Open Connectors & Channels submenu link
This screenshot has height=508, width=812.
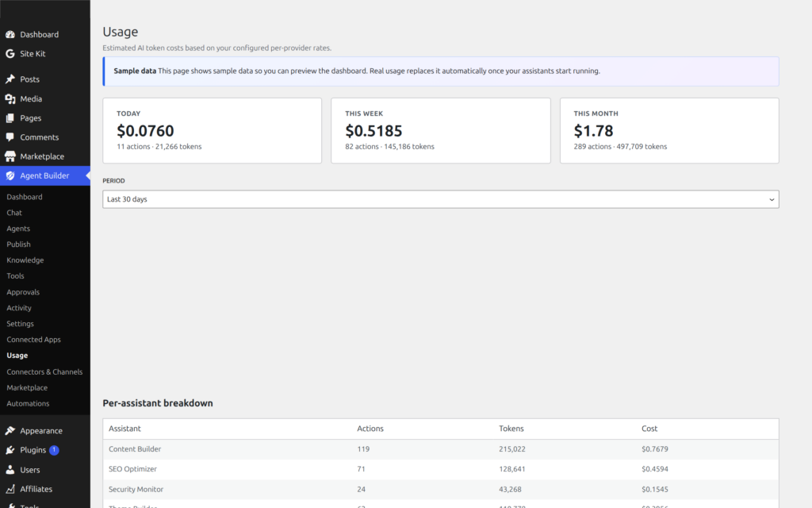(44, 371)
